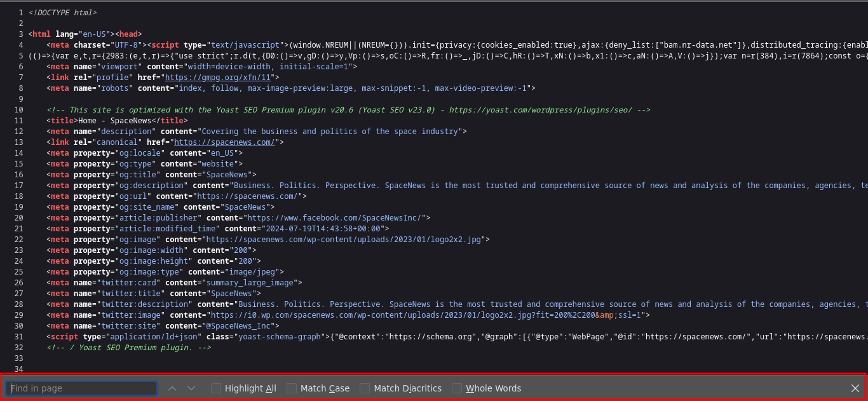Focus the Find in page field
The image size is (868, 401).
pyautogui.click(x=81, y=388)
